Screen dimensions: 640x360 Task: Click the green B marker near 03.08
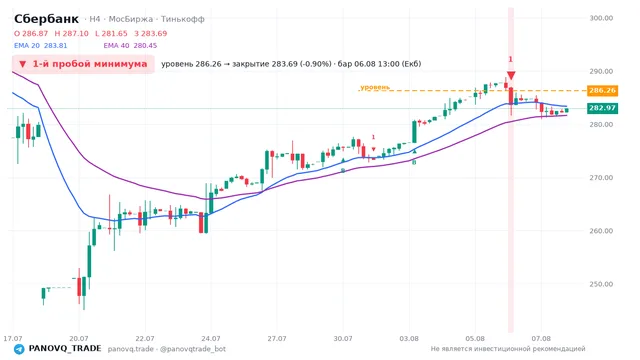pyautogui.click(x=414, y=162)
